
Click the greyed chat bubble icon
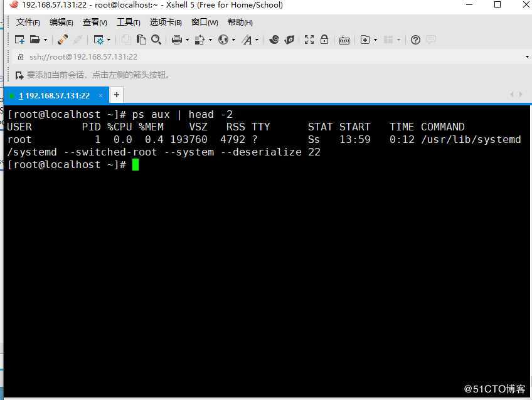click(x=431, y=39)
